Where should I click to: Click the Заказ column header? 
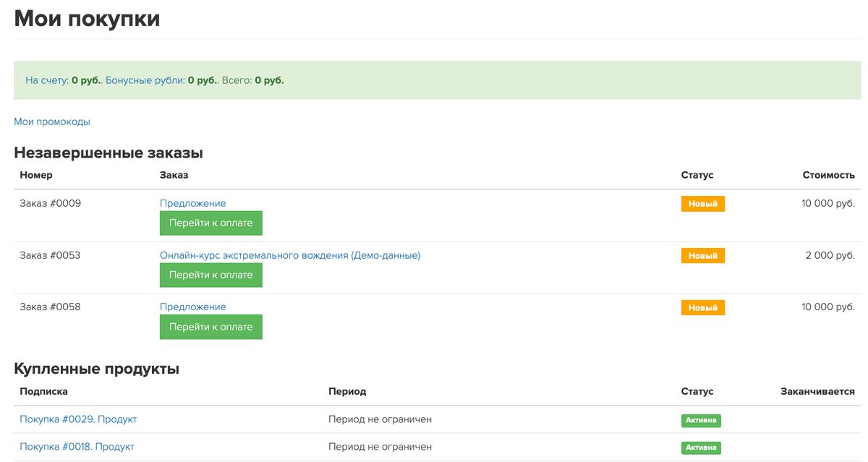pos(174,175)
